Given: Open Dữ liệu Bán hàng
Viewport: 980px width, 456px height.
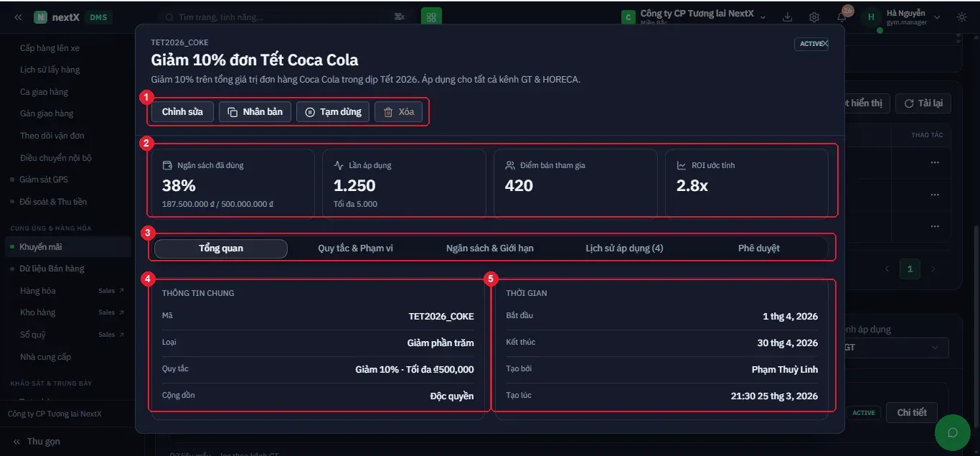Looking at the screenshot, I should click(52, 269).
